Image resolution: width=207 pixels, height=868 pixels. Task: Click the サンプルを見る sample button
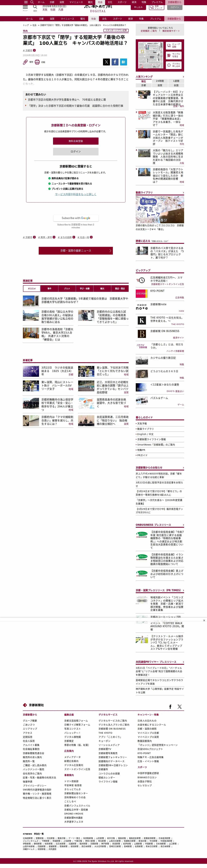point(174,55)
